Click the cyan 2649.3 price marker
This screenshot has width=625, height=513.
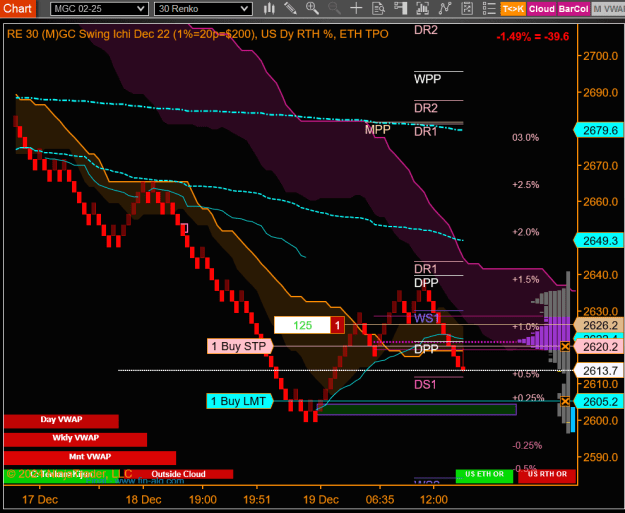point(599,241)
